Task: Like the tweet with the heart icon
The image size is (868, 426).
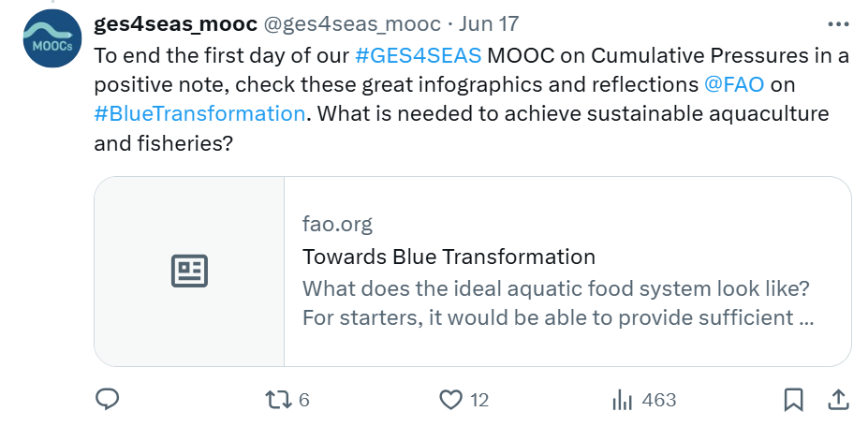Action: (x=451, y=400)
